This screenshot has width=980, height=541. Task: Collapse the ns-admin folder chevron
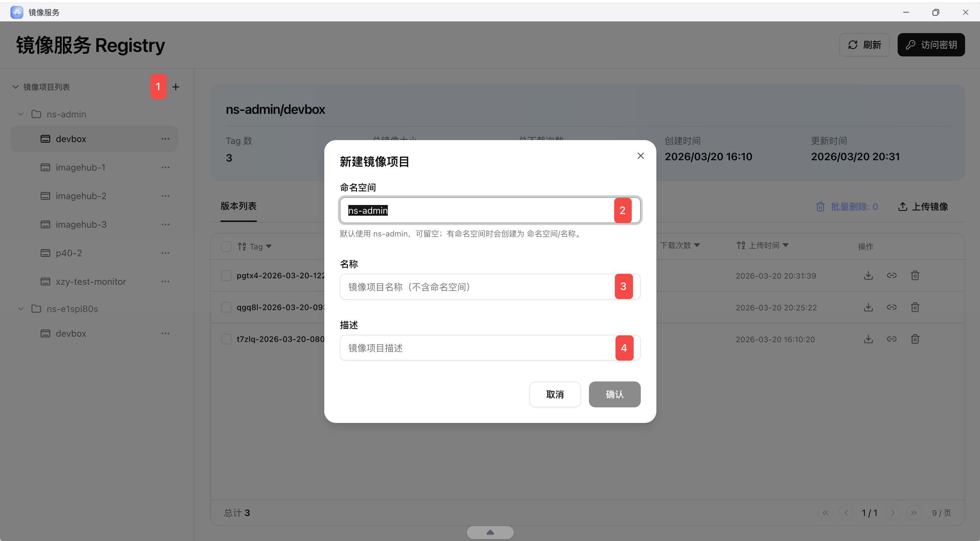point(21,114)
